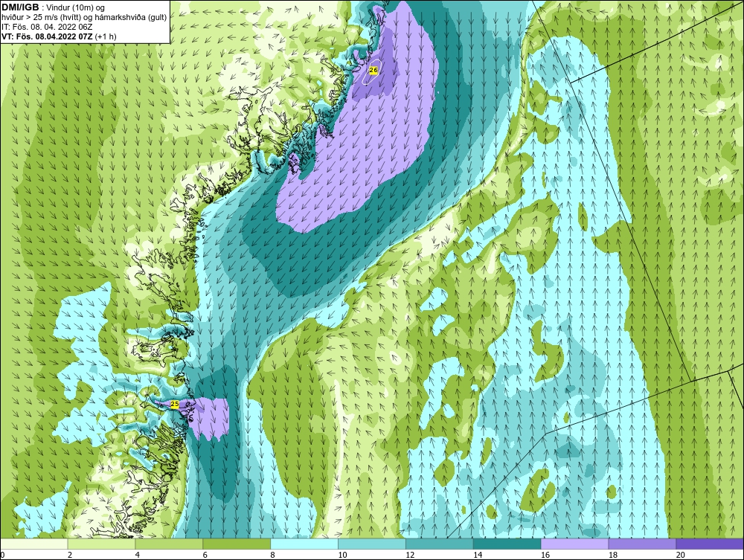Select the 6–8 m/s green legend color

(237, 544)
